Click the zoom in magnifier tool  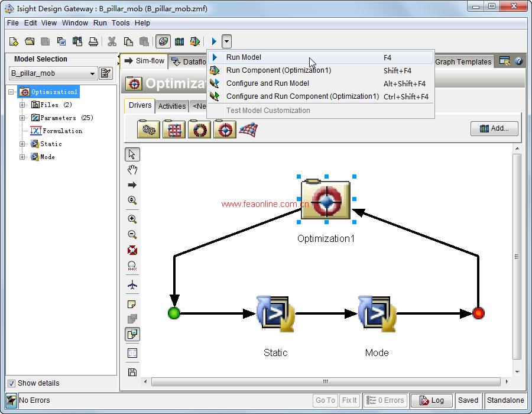pyautogui.click(x=132, y=219)
